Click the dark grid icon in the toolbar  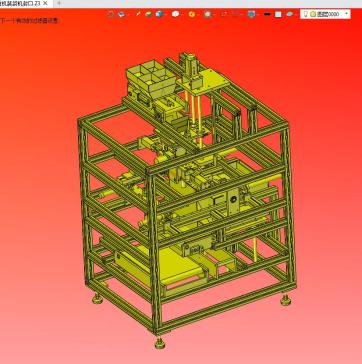(236, 14)
